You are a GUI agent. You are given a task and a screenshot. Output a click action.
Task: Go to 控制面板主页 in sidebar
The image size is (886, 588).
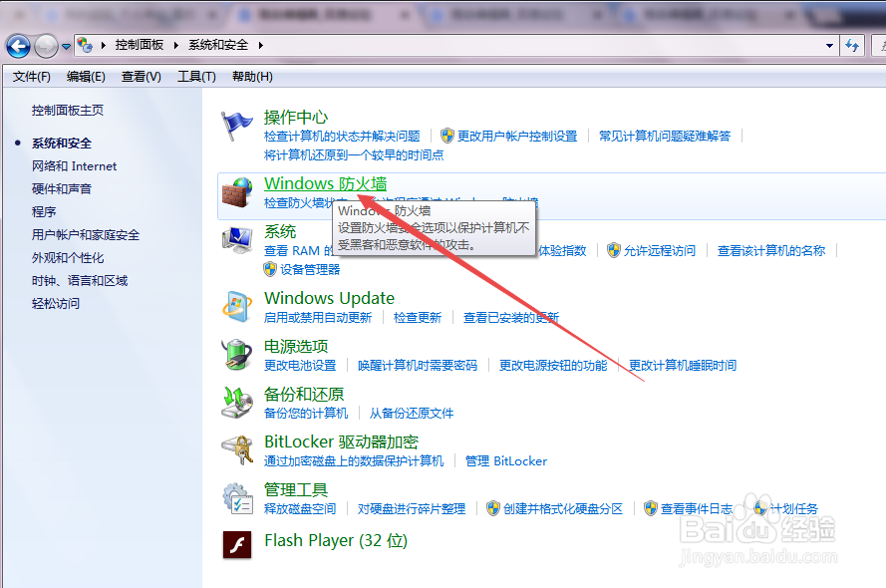pos(68,111)
